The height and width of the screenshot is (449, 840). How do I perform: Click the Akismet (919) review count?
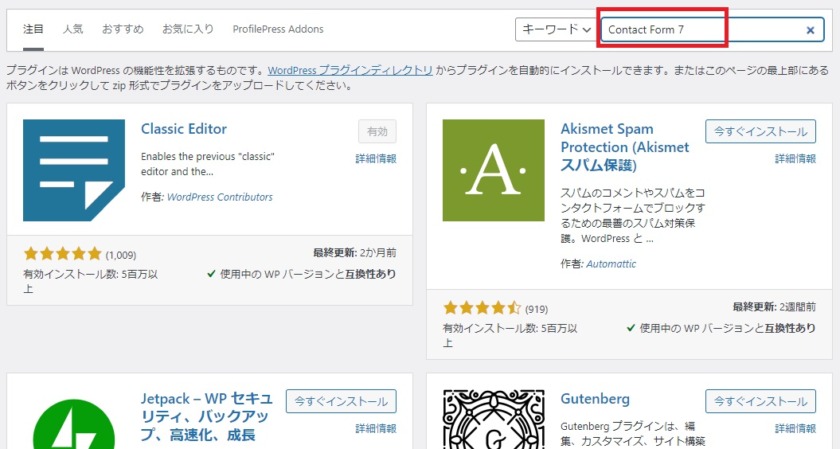[537, 309]
